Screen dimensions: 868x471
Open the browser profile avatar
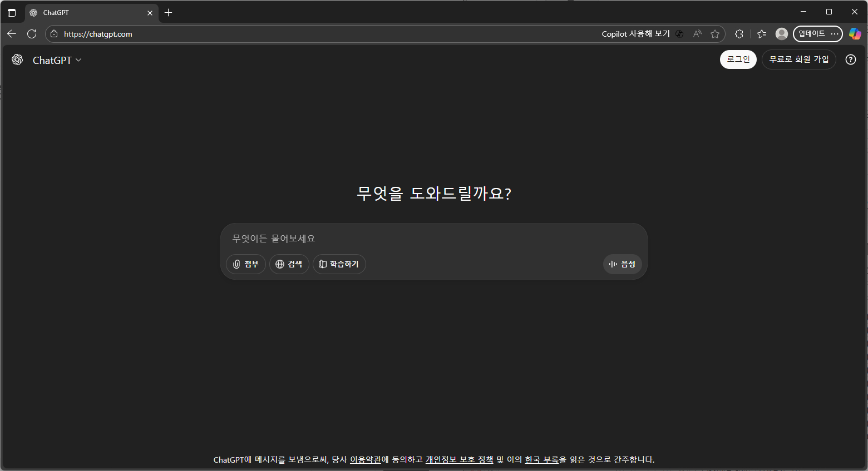click(782, 34)
